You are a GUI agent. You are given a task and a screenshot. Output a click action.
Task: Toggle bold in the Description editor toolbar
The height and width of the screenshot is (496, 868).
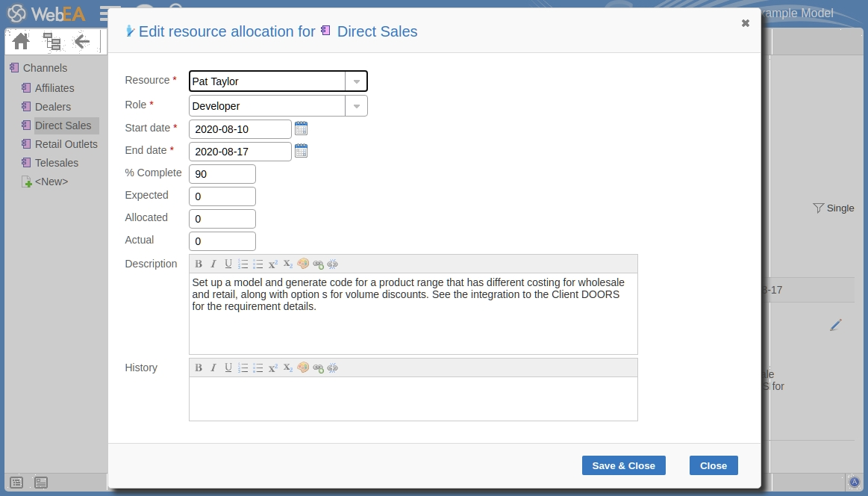tap(199, 264)
